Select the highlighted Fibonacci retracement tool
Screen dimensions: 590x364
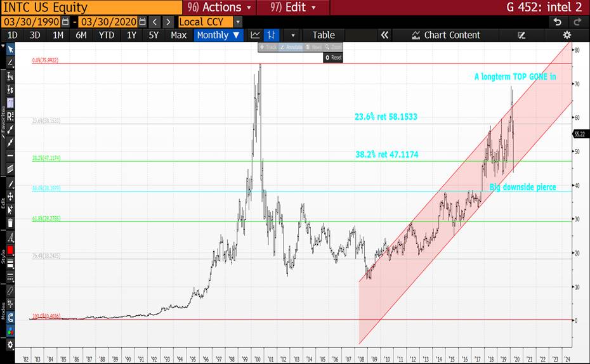click(x=10, y=103)
